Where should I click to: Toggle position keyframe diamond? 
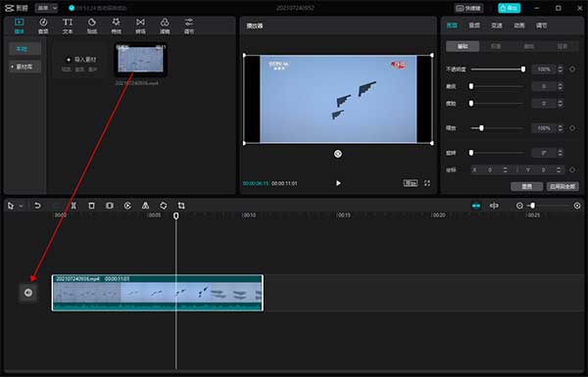pos(572,169)
